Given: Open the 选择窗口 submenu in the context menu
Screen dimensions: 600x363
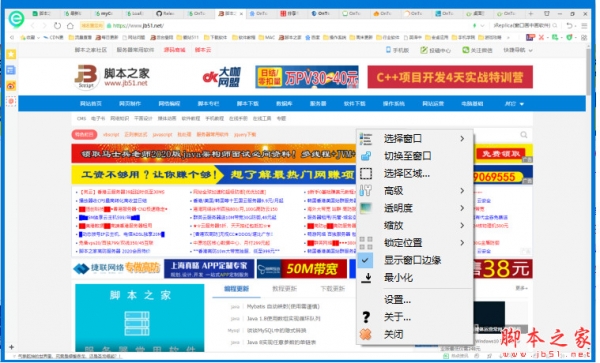Looking at the screenshot, I should 414,138.
